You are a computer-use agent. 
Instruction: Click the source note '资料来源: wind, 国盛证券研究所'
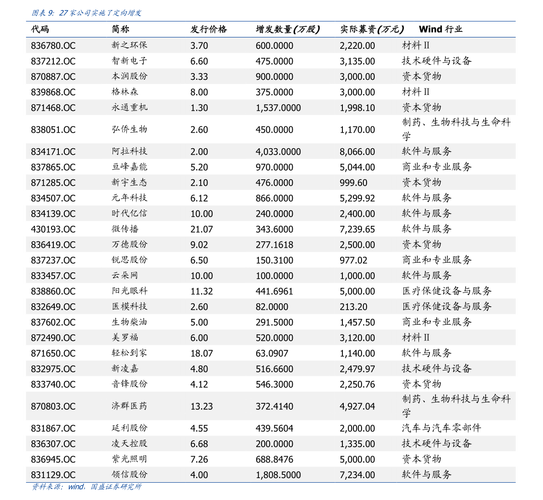87,487
